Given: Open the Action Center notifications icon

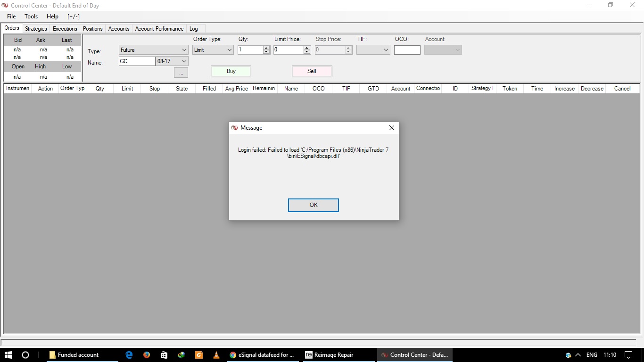Looking at the screenshot, I should point(628,355).
